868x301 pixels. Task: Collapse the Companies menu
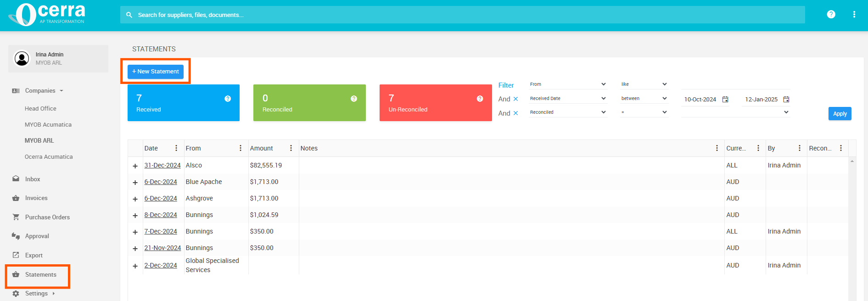pos(62,91)
